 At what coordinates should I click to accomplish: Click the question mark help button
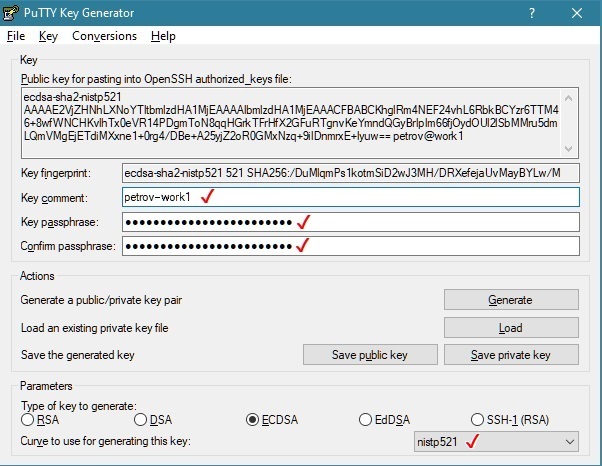[532, 13]
